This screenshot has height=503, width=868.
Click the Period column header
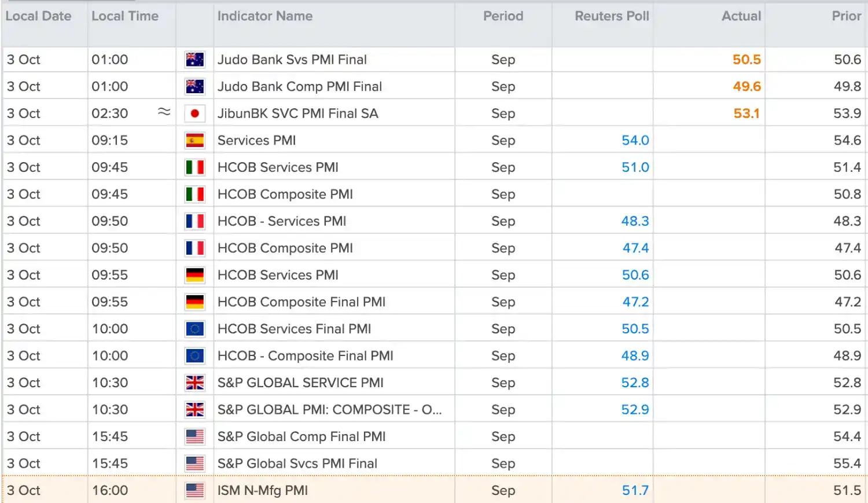click(503, 16)
